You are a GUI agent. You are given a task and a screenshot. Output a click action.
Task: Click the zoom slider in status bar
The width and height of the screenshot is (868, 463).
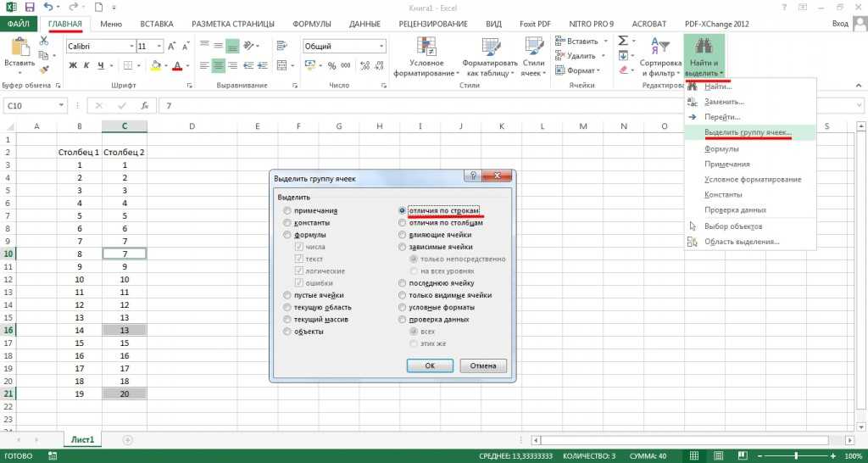pyautogui.click(x=795, y=456)
